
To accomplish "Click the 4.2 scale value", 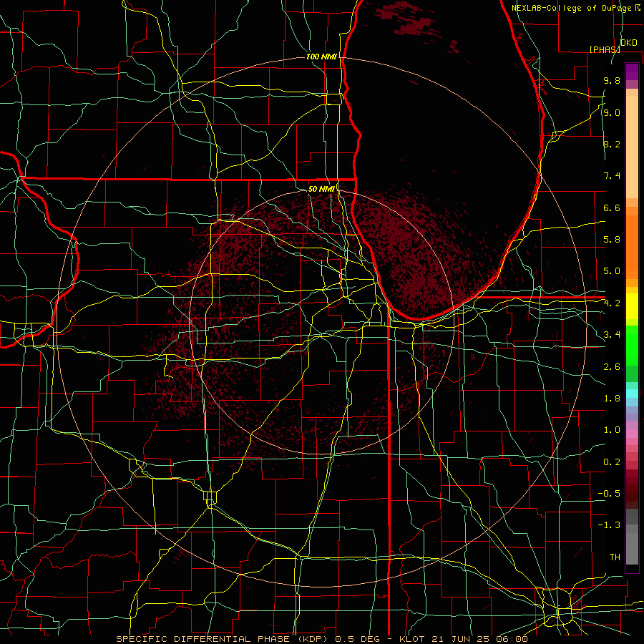I will click(612, 303).
